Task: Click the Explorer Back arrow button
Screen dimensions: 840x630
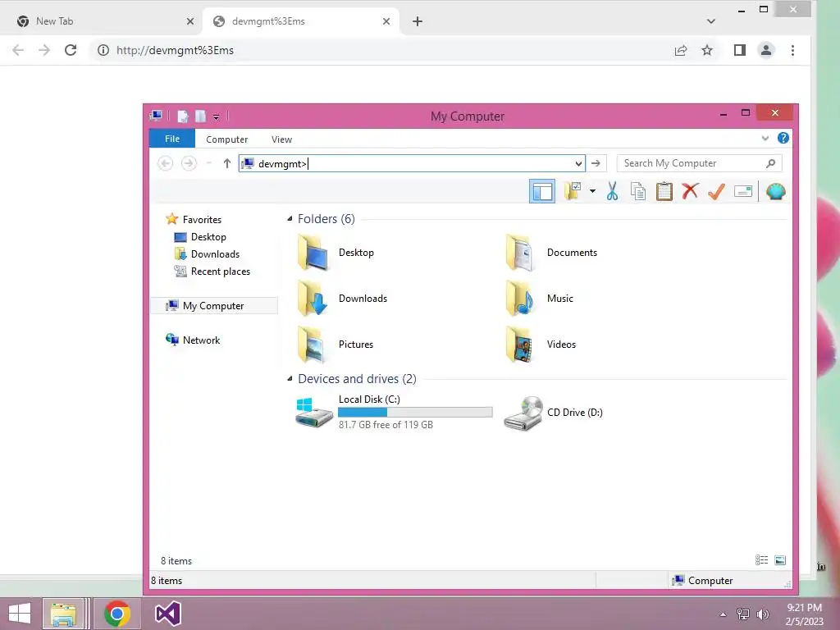Action: pyautogui.click(x=166, y=163)
